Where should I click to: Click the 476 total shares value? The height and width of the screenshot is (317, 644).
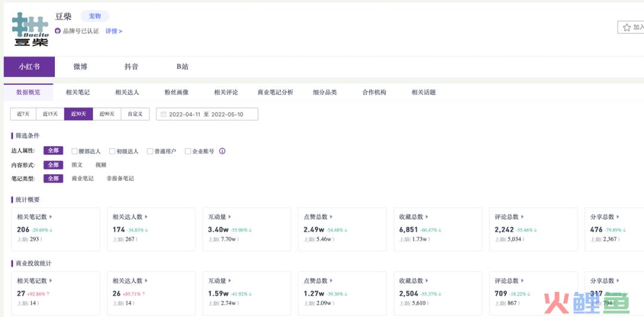pos(596,229)
